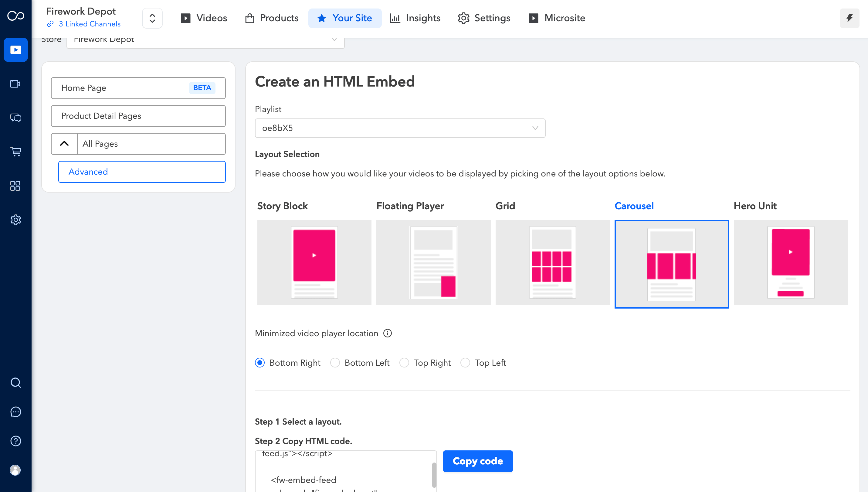
Task: Expand the Firework Depot channel switcher
Action: 152,18
